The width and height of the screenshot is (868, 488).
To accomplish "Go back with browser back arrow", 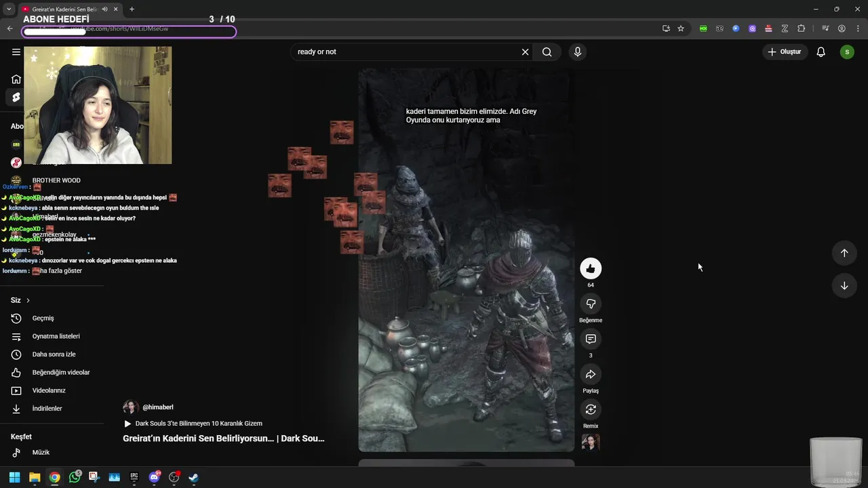I will click(9, 28).
